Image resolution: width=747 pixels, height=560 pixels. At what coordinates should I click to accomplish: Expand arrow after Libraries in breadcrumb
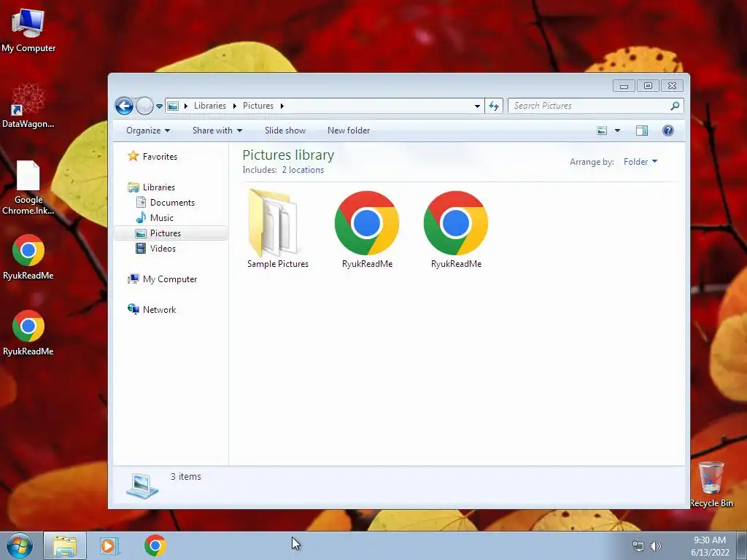(234, 106)
